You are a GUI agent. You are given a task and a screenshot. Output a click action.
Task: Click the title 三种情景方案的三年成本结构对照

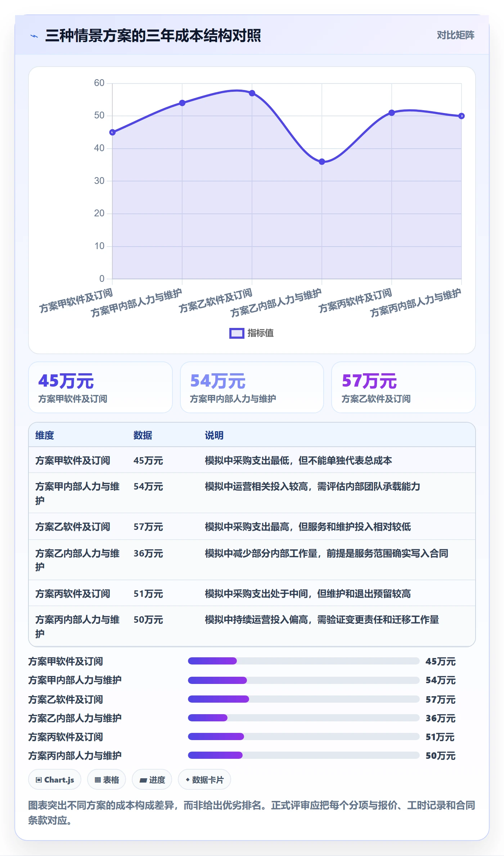153,36
